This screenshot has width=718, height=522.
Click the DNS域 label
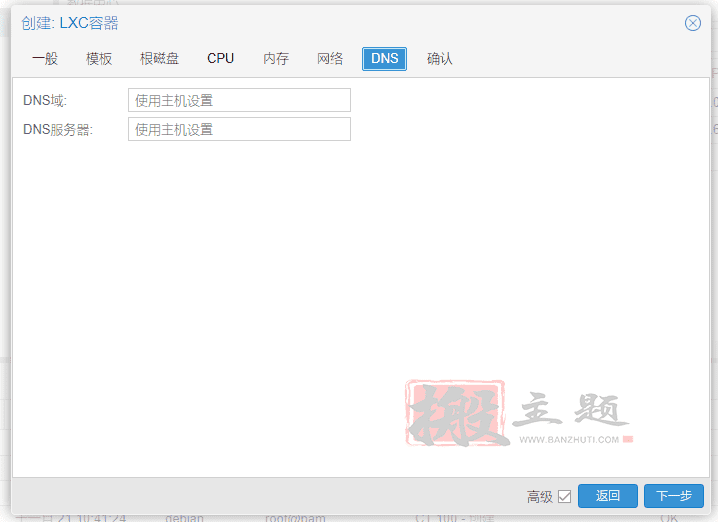pos(45,100)
